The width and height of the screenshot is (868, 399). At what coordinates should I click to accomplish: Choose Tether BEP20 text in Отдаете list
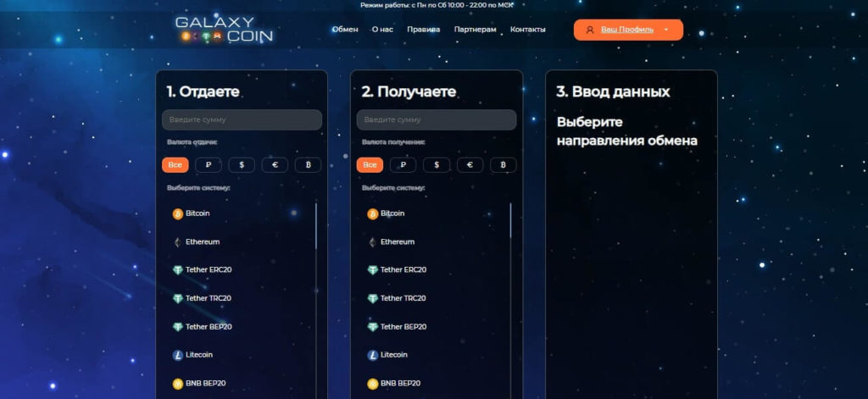[209, 326]
